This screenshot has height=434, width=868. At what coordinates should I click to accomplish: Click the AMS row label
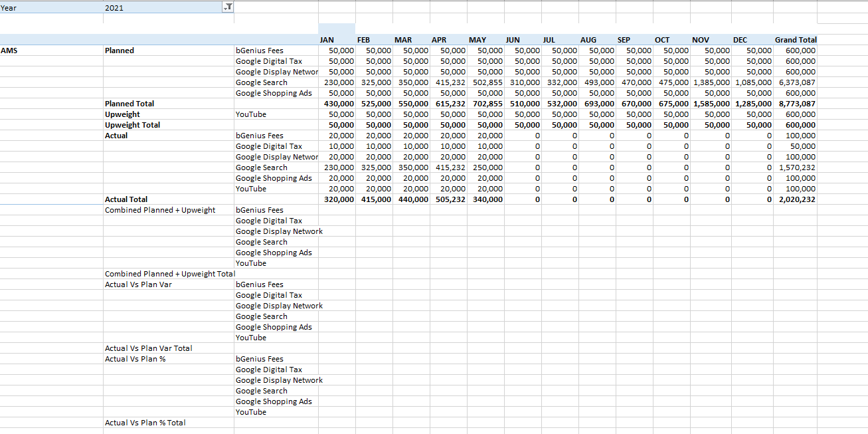[x=9, y=51]
